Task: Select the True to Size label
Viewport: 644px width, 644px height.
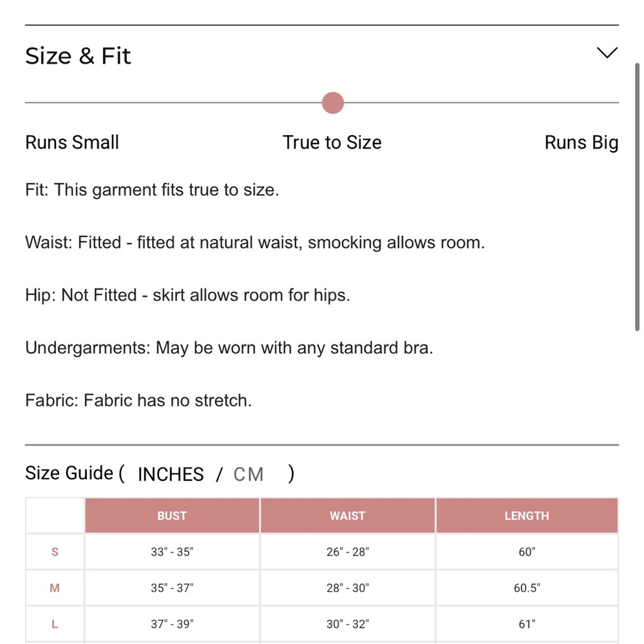Action: click(332, 142)
